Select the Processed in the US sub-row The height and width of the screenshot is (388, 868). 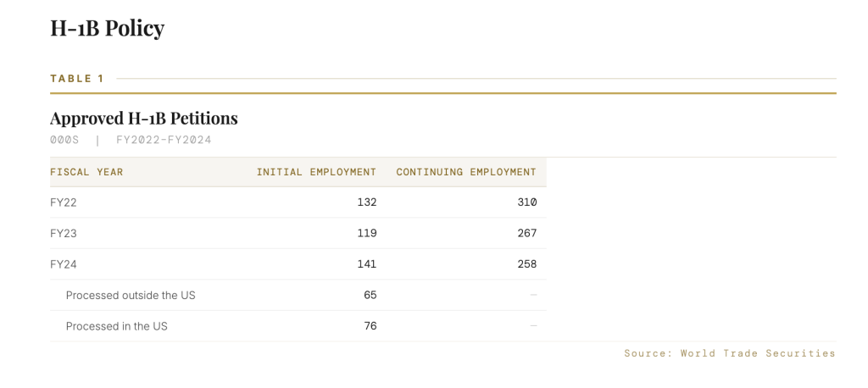(116, 326)
